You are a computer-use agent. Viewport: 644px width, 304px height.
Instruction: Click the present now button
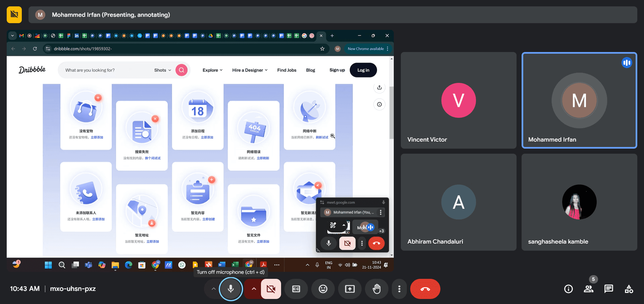350,289
